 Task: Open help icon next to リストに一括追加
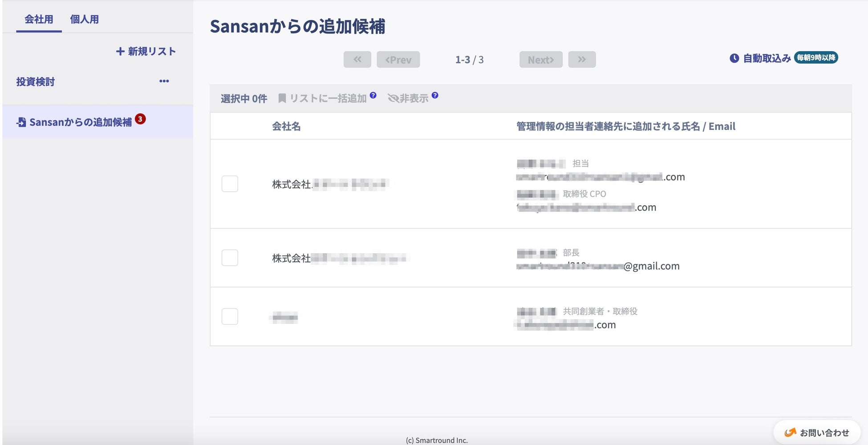(x=373, y=95)
